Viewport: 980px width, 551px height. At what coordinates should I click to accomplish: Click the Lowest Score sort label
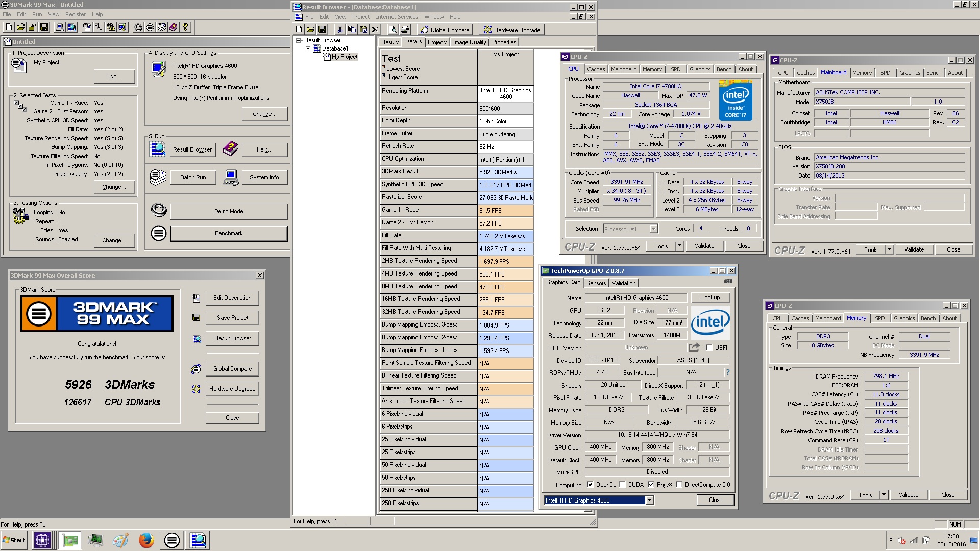tap(403, 69)
